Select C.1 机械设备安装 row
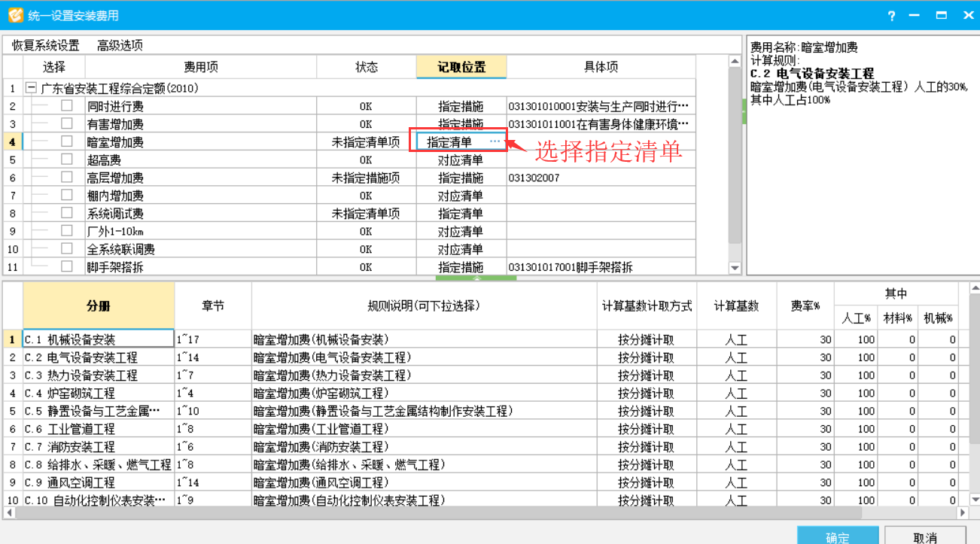 (99, 339)
